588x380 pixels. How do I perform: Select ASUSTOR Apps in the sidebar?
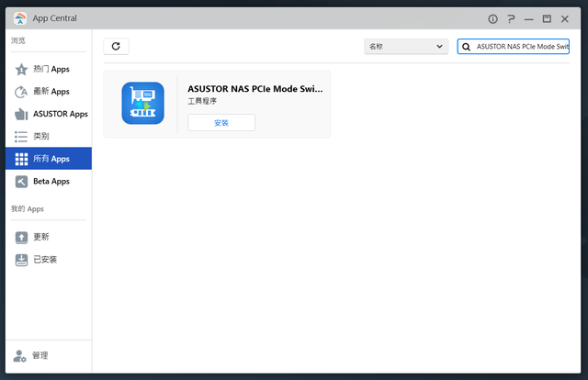(49, 114)
